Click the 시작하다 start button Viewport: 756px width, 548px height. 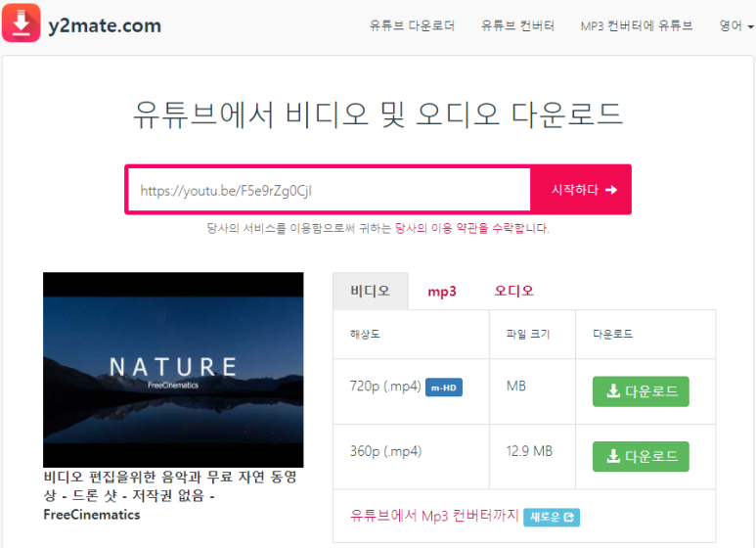[581, 190]
